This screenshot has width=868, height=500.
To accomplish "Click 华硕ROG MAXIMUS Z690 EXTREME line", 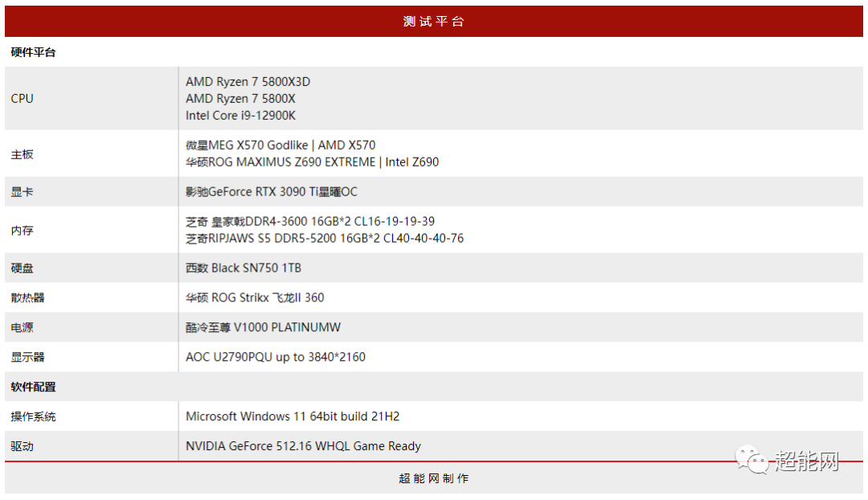I will pos(312,162).
